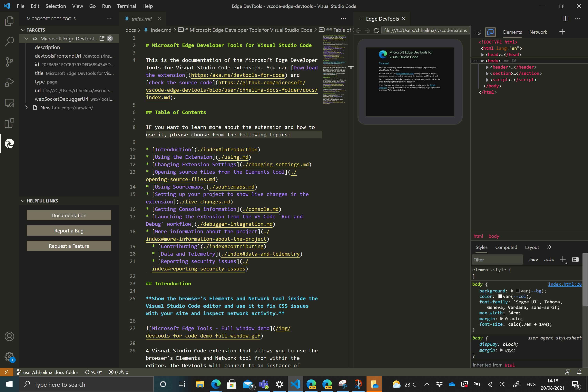Toggle the .cls class editor
Viewport: 588px width, 392px height.
click(549, 260)
